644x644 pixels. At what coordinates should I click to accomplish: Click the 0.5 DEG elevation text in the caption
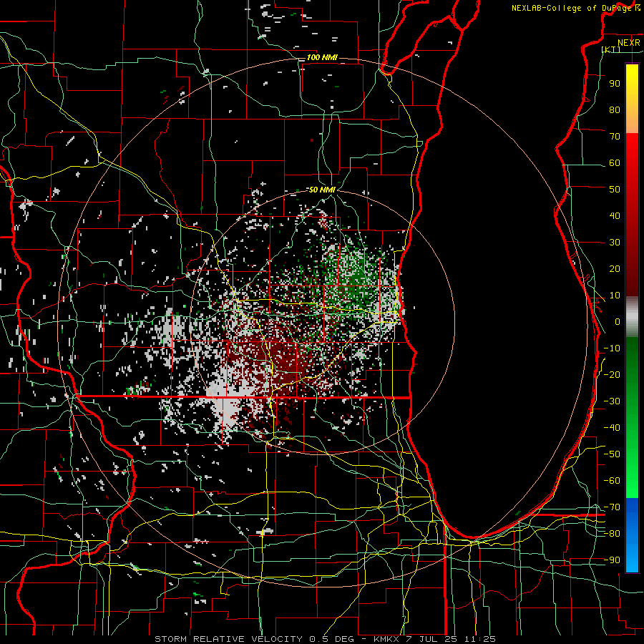(330, 639)
